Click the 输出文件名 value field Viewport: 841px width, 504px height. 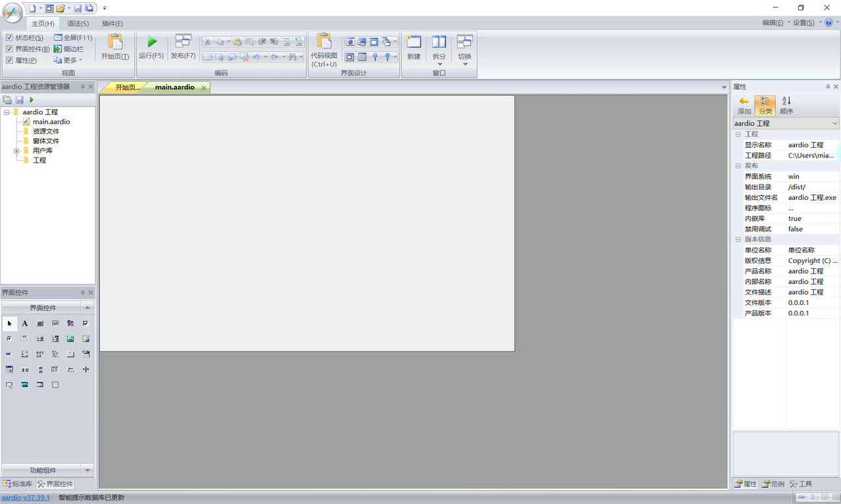tap(812, 197)
